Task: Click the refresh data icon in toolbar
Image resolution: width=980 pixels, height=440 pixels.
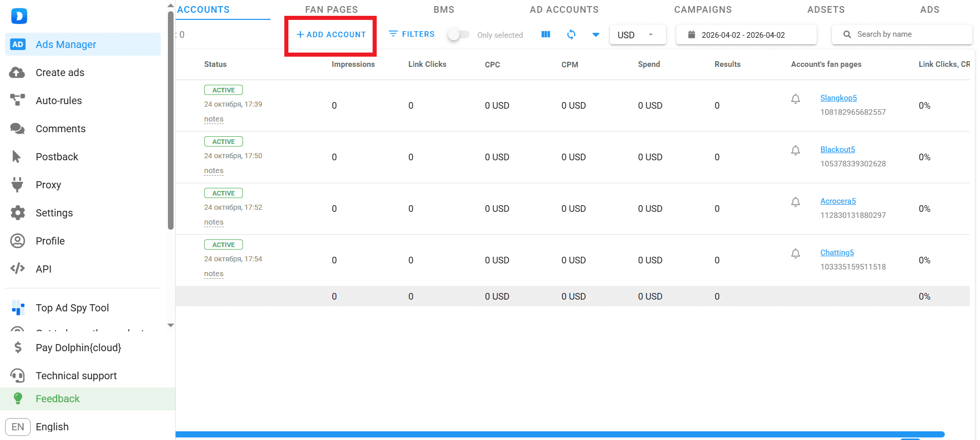Action: (571, 35)
